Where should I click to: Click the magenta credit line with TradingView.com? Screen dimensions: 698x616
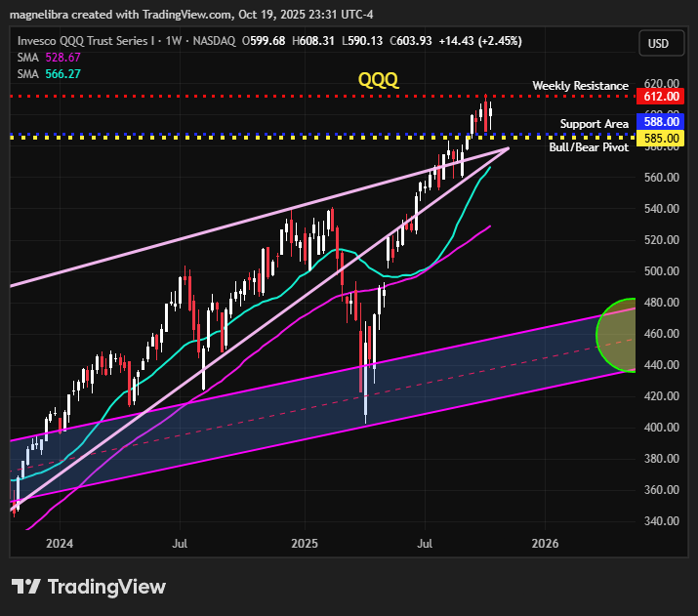191,15
